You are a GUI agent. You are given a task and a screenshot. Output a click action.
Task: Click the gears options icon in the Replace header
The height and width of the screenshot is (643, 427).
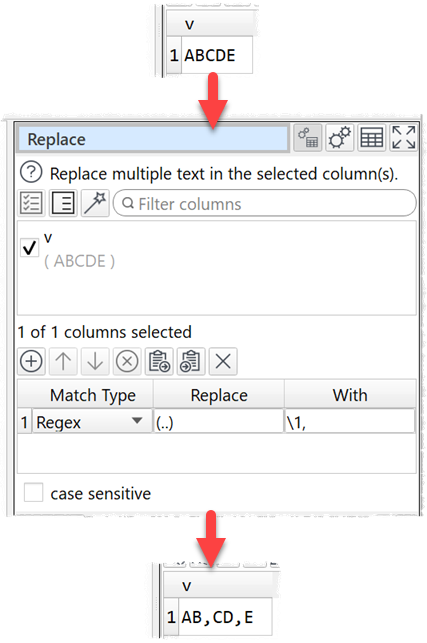340,138
